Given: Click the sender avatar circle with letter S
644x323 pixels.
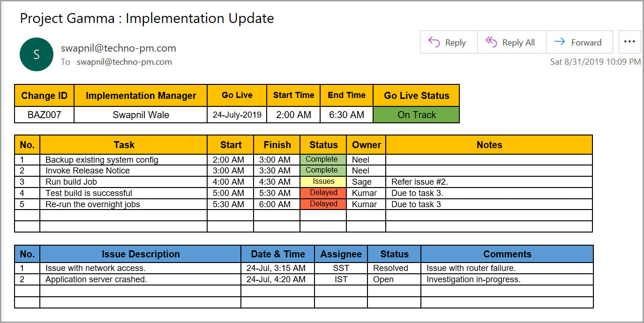Looking at the screenshot, I should pyautogui.click(x=36, y=54).
